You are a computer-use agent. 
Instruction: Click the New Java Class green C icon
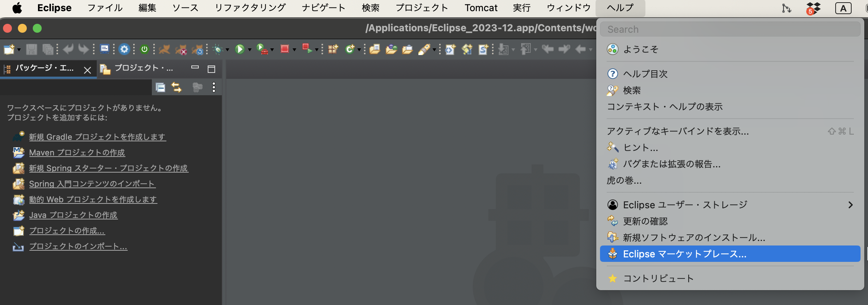coord(350,49)
